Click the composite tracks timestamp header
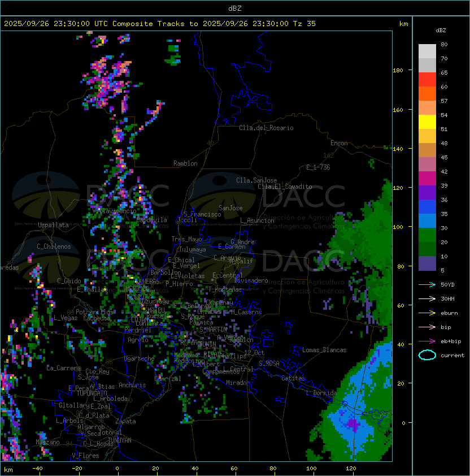The height and width of the screenshot is (476, 470). (x=160, y=24)
